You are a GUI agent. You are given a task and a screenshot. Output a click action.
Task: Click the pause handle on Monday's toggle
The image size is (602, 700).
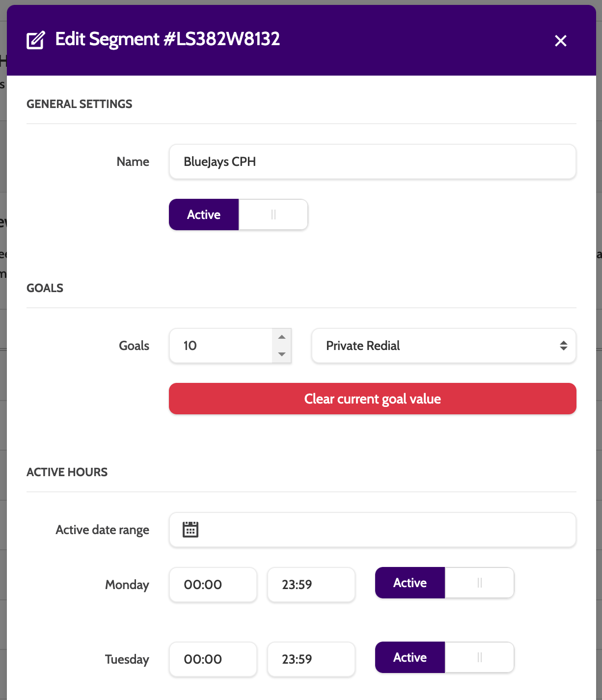coord(480,583)
